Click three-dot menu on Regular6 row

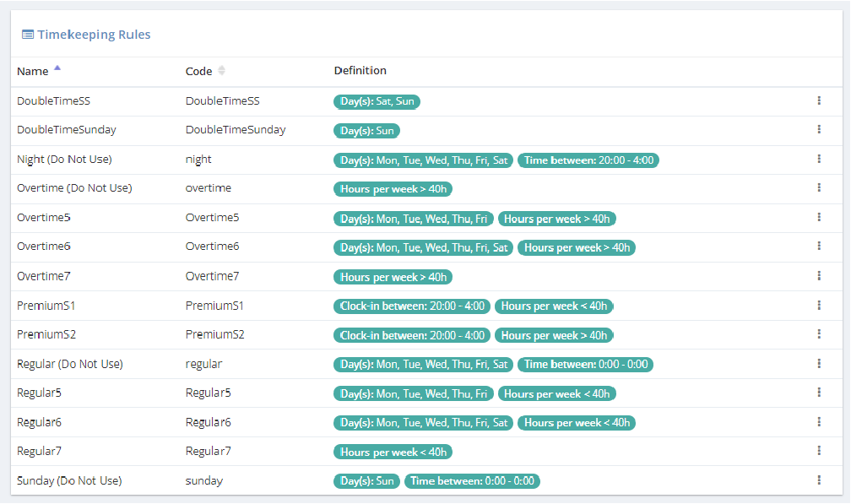click(x=819, y=421)
